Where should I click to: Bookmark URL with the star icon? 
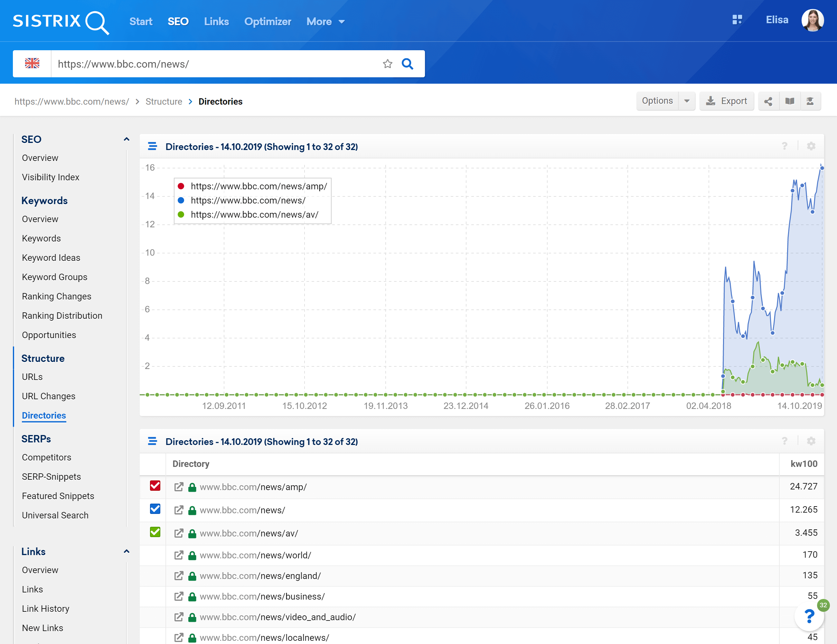pos(388,64)
